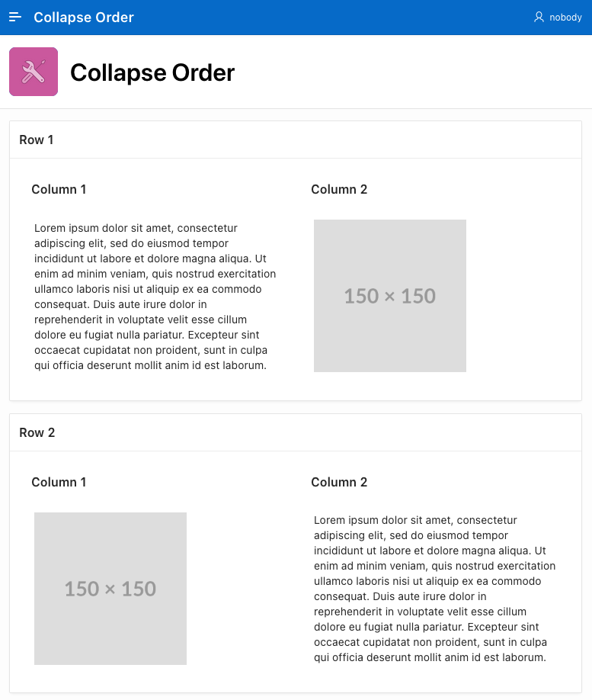This screenshot has width=592, height=700.
Task: Click the Column 2 heading in Row 2
Action: [x=339, y=482]
